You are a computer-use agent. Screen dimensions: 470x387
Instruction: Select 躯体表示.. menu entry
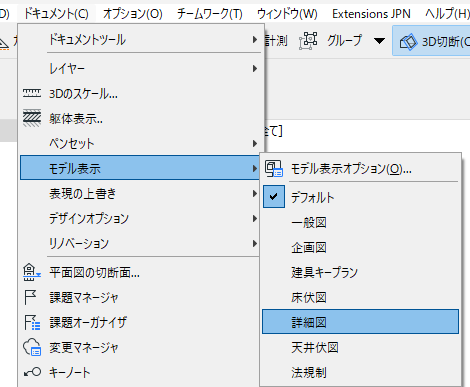pos(140,119)
